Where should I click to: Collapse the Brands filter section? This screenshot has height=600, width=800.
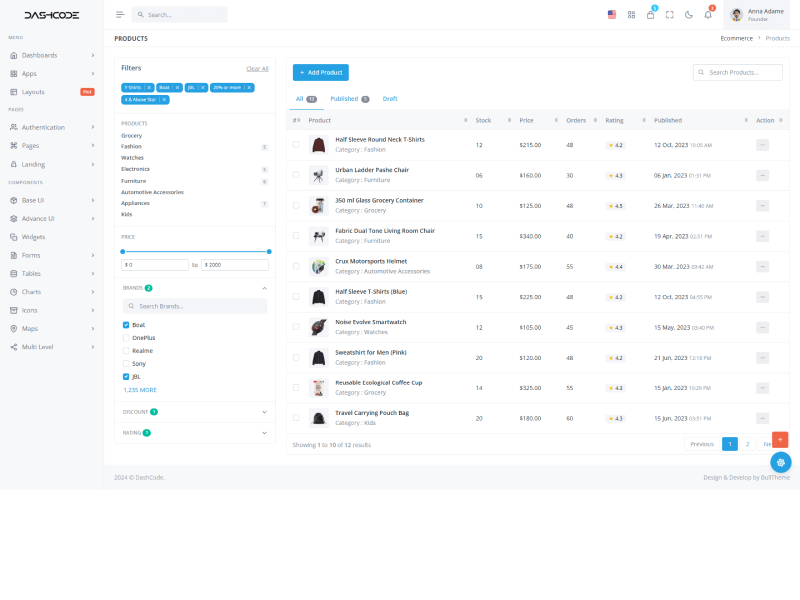[x=264, y=288]
